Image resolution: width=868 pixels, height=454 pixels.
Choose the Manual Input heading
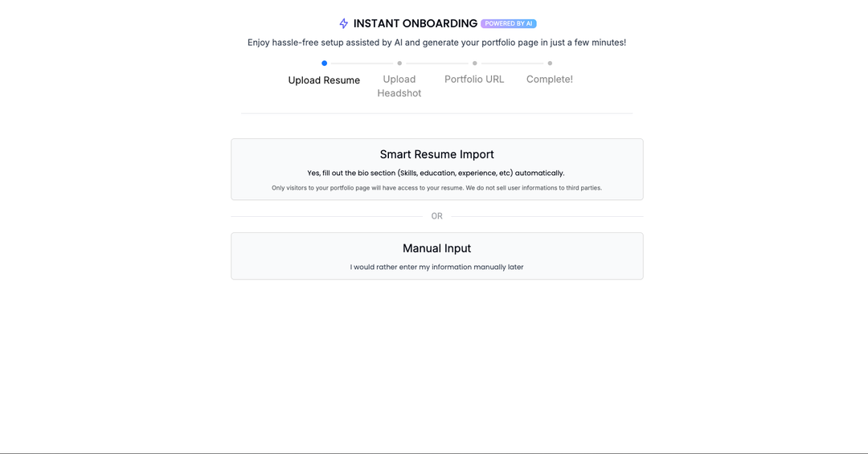(x=436, y=248)
